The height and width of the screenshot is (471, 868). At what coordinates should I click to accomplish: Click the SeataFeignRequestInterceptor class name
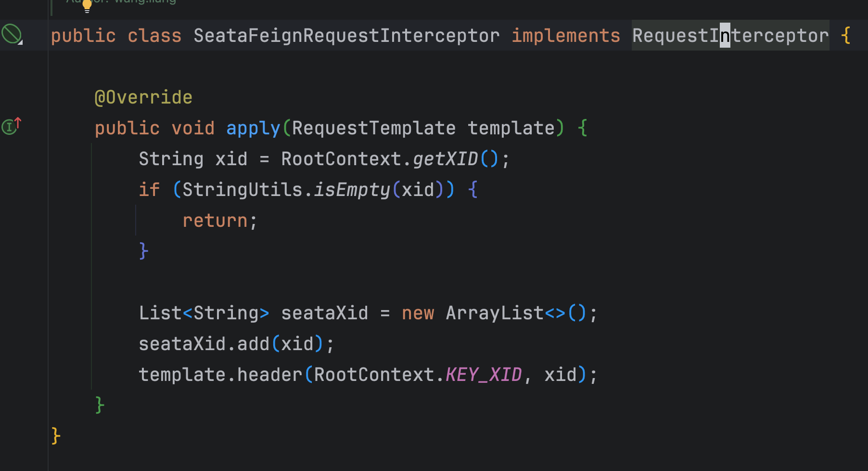point(346,36)
